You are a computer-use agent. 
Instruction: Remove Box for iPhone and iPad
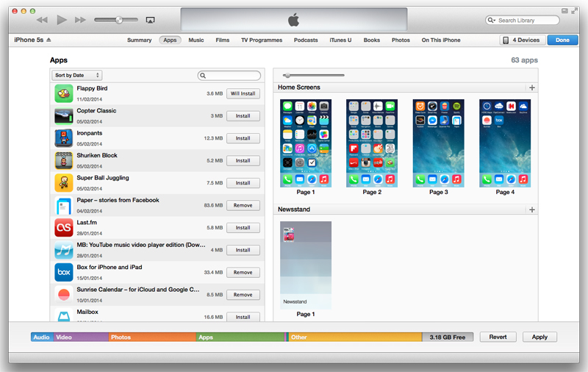pos(243,273)
